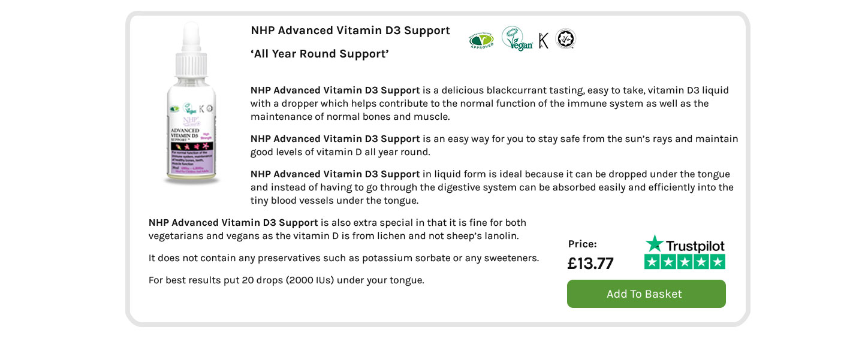Click the circular black halal certification seal

click(x=565, y=39)
